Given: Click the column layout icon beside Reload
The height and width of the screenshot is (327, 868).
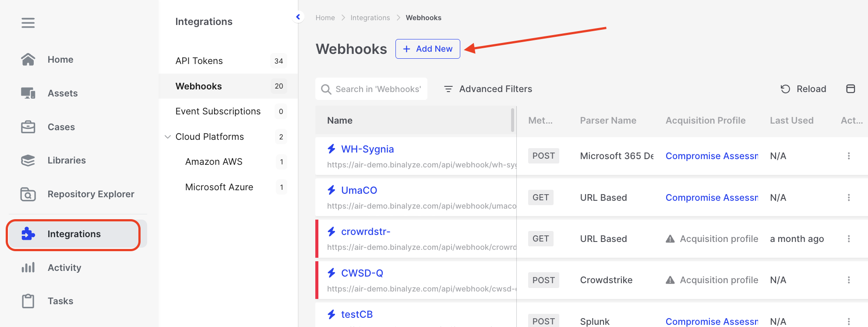Looking at the screenshot, I should pos(850,89).
